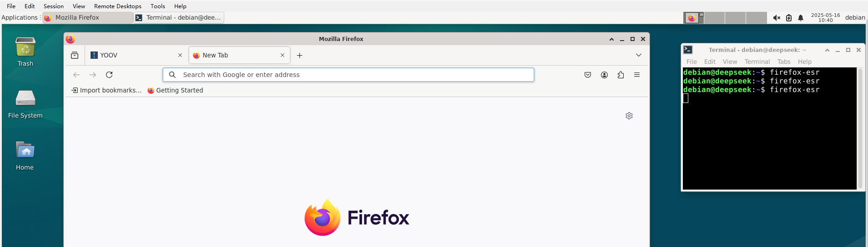Go forward with the forward arrow

(x=93, y=75)
